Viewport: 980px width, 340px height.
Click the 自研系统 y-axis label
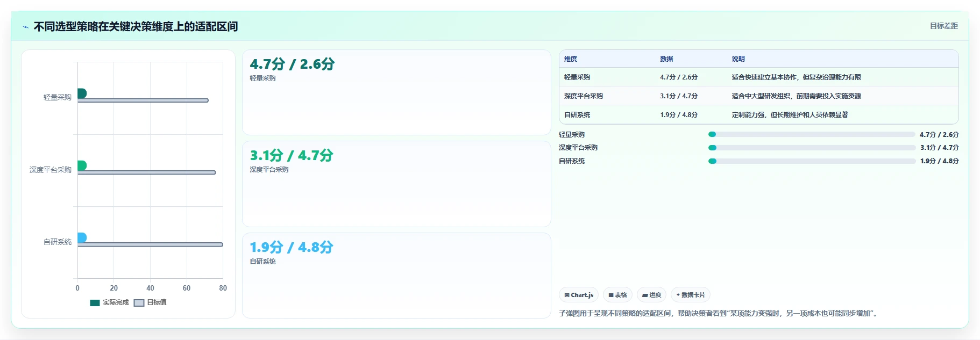pyautogui.click(x=58, y=242)
